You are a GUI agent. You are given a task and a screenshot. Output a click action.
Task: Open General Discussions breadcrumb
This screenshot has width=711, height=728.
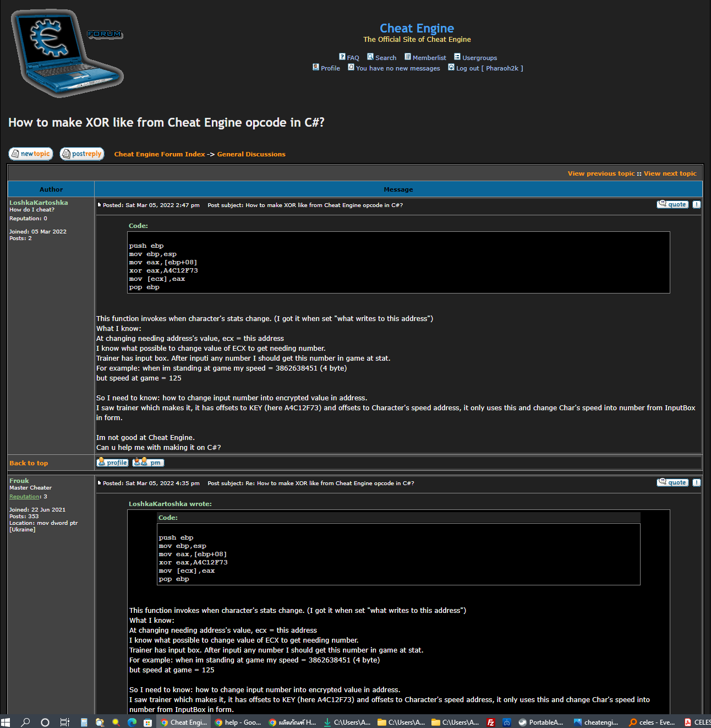click(251, 154)
